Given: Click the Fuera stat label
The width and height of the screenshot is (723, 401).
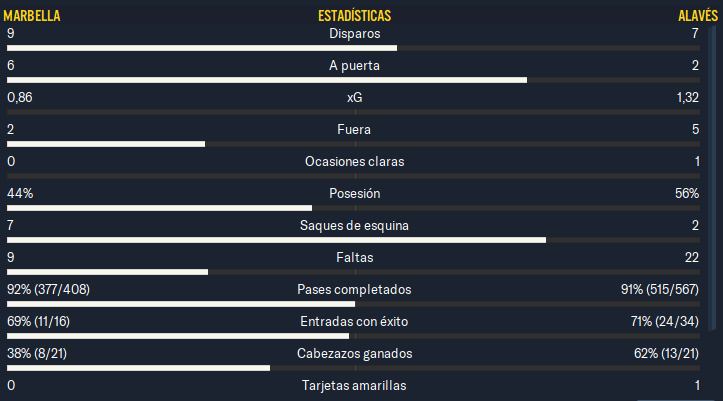Looking at the screenshot, I should point(354,130).
